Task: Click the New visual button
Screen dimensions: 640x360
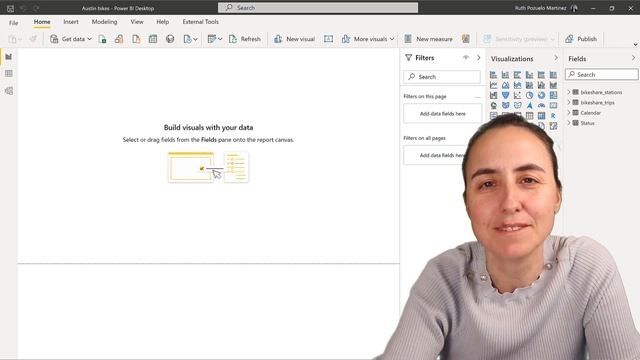Action: pos(294,39)
